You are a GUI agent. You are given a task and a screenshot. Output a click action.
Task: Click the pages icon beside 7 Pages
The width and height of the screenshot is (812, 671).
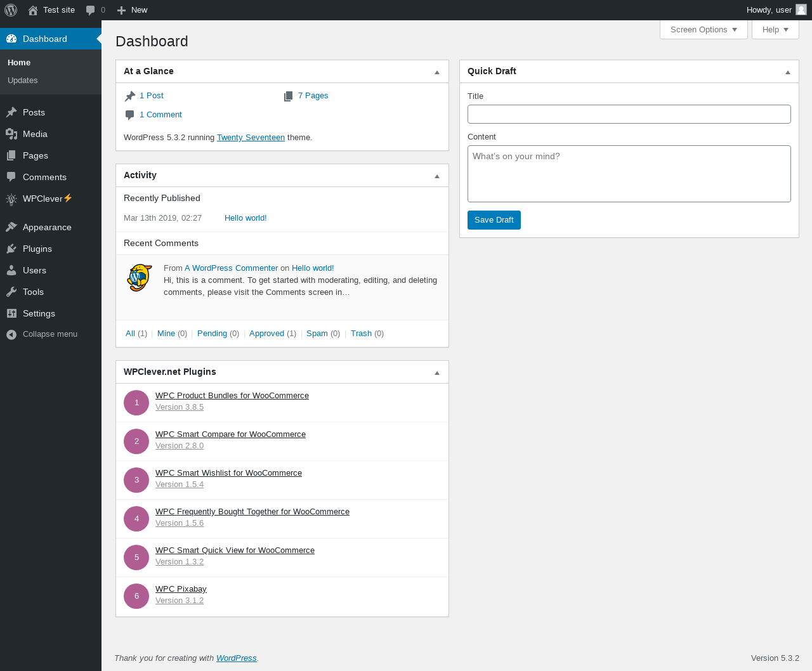click(x=289, y=96)
